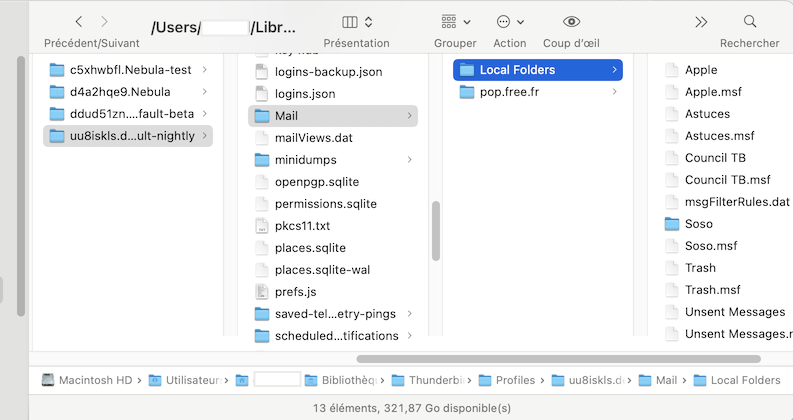Select the pkcs11.txt file icon
The image size is (793, 420).
pos(261,226)
